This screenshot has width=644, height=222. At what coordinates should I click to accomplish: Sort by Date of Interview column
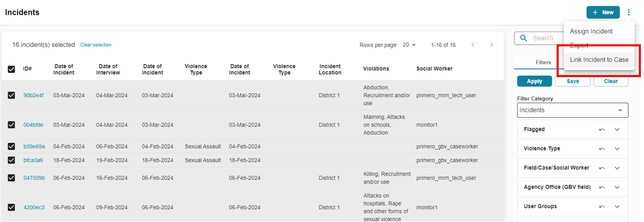pyautogui.click(x=108, y=69)
